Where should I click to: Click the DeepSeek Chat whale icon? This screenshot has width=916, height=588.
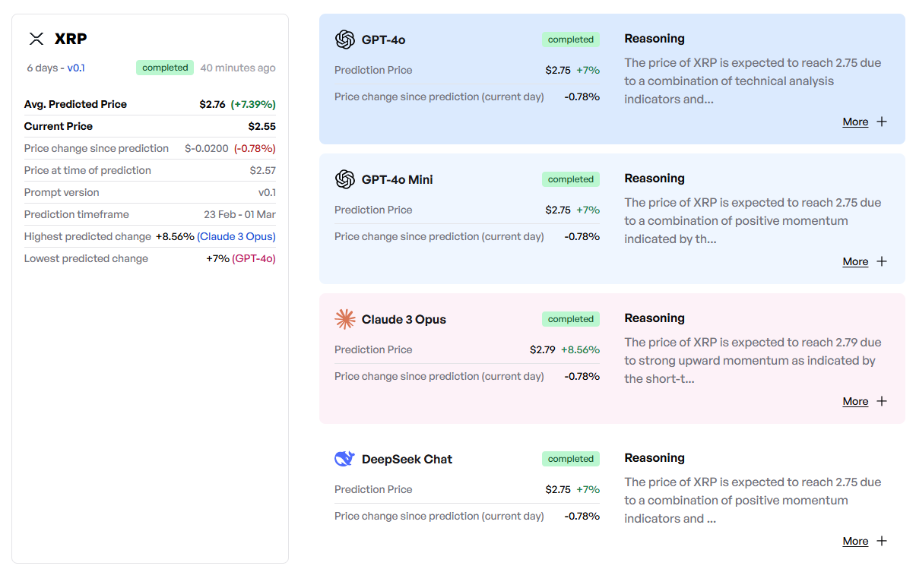345,459
